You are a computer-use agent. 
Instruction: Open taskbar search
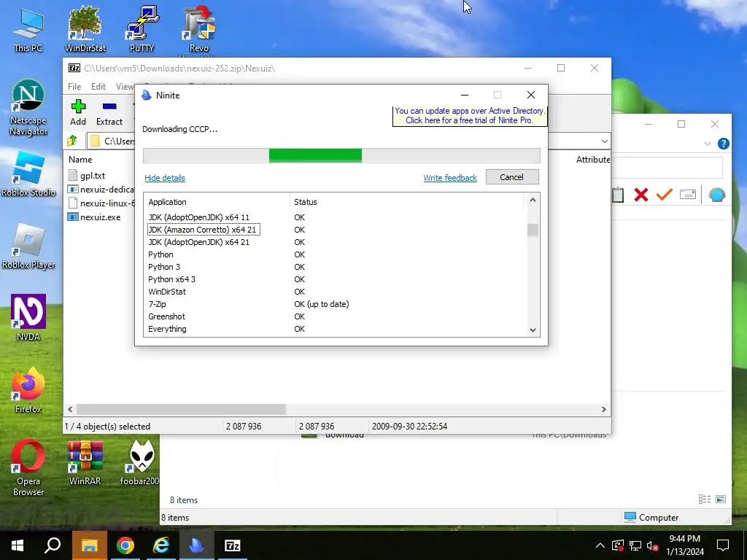click(x=53, y=545)
